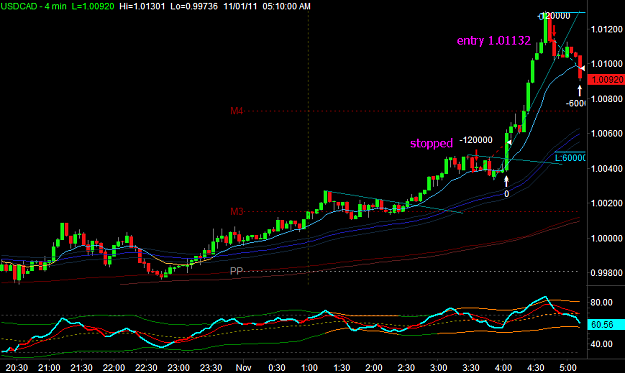Click the Lo=0.99736 header value

pos(194,6)
